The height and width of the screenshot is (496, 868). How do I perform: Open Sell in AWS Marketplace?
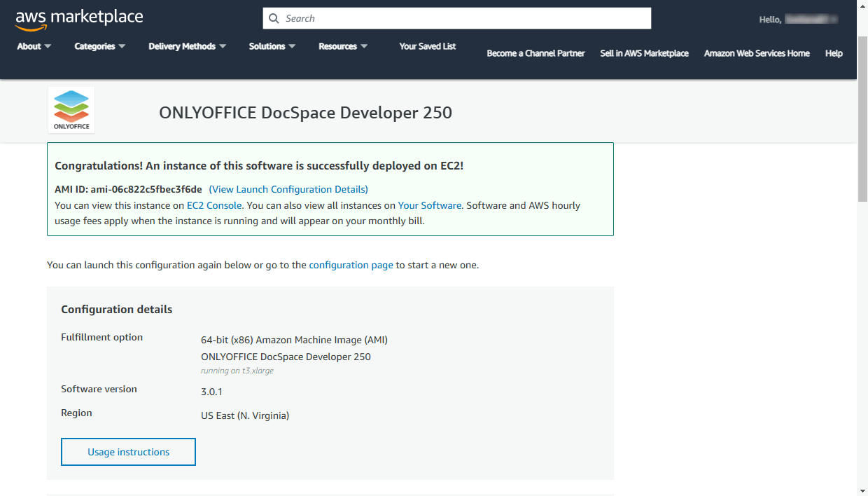coord(644,53)
